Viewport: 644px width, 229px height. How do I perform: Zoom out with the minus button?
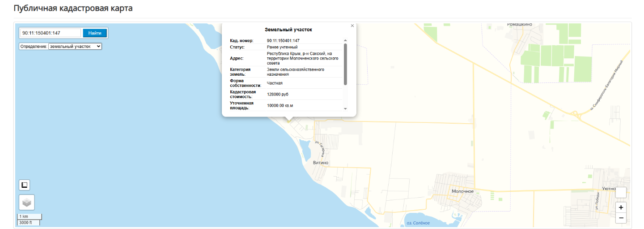tap(621, 218)
